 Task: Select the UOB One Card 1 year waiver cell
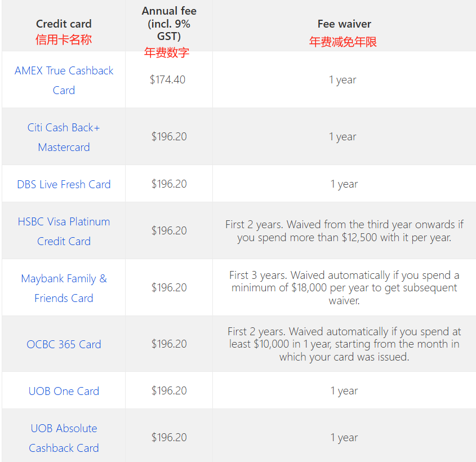tap(344, 390)
